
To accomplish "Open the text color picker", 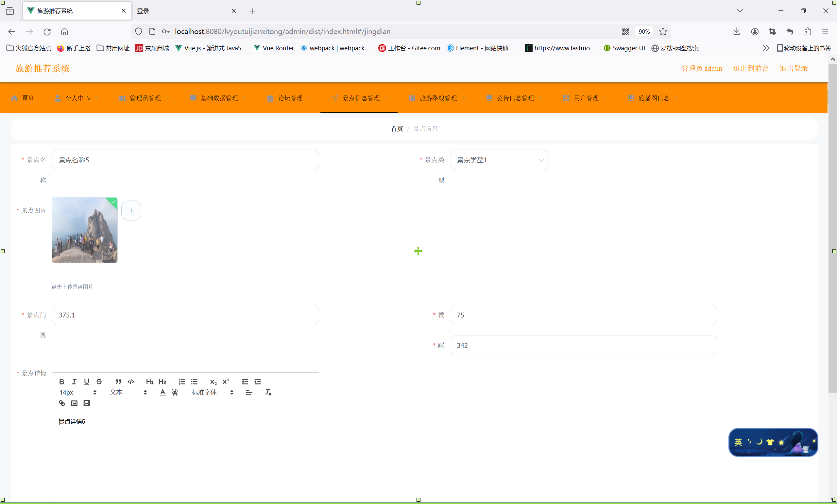I will click(163, 392).
